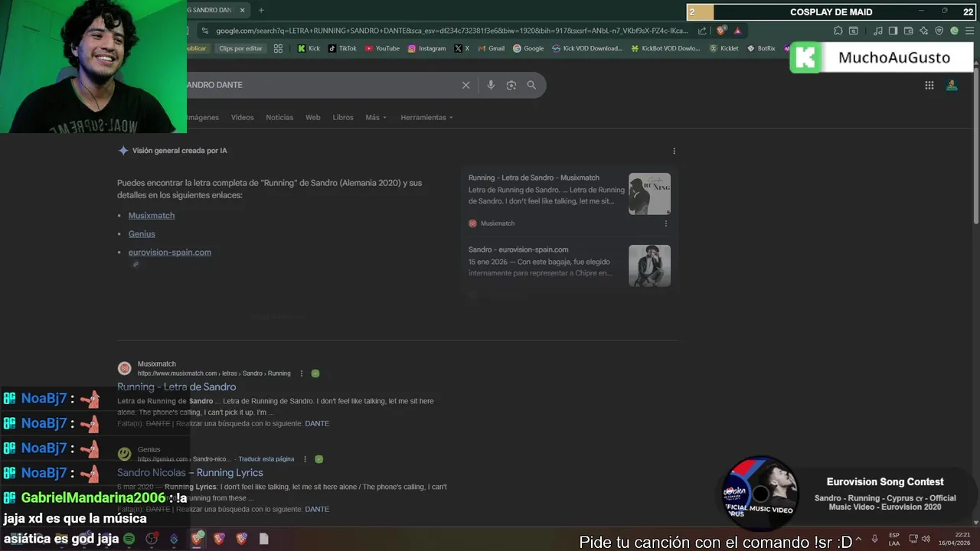Open options dots beside musixmatch.com result URL
This screenshot has height=551, width=980.
302,373
